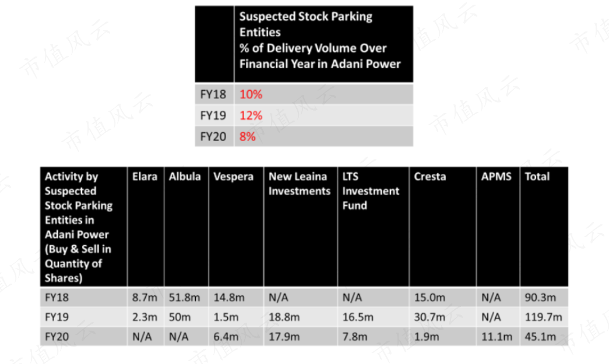This screenshot has width=609, height=364.
Task: Select the 45.1m FY20 total cell
Action: (544, 337)
